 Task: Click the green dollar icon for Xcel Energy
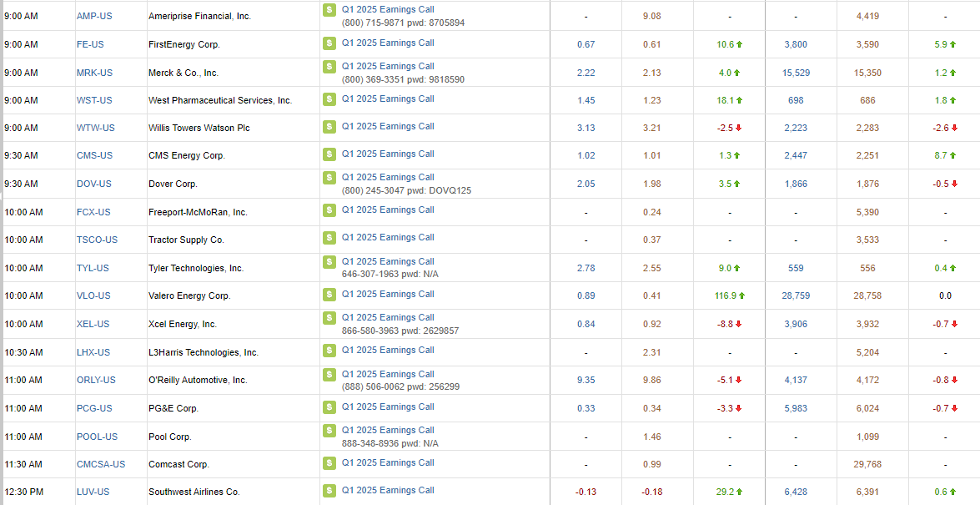tap(329, 317)
